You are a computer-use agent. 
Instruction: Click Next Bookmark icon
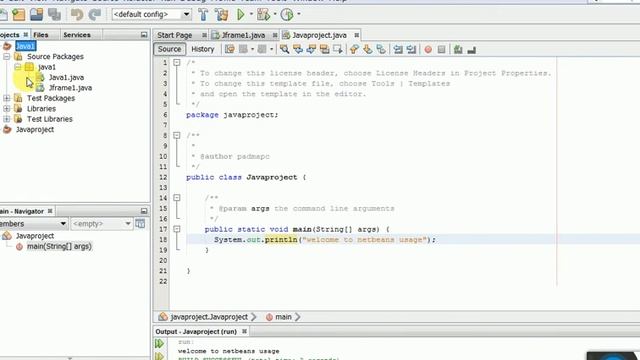click(x=367, y=49)
